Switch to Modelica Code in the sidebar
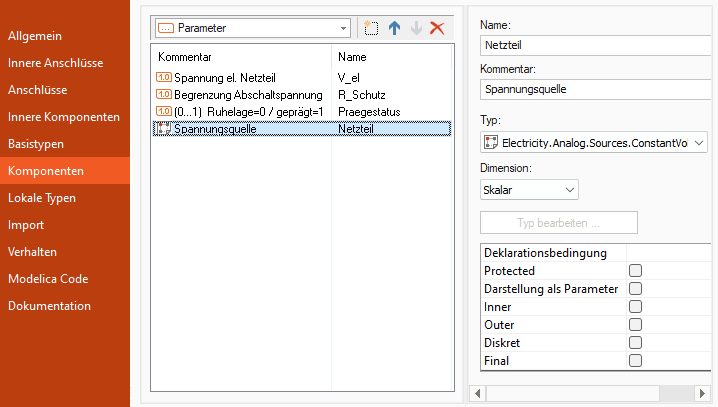718x407 pixels. click(49, 278)
